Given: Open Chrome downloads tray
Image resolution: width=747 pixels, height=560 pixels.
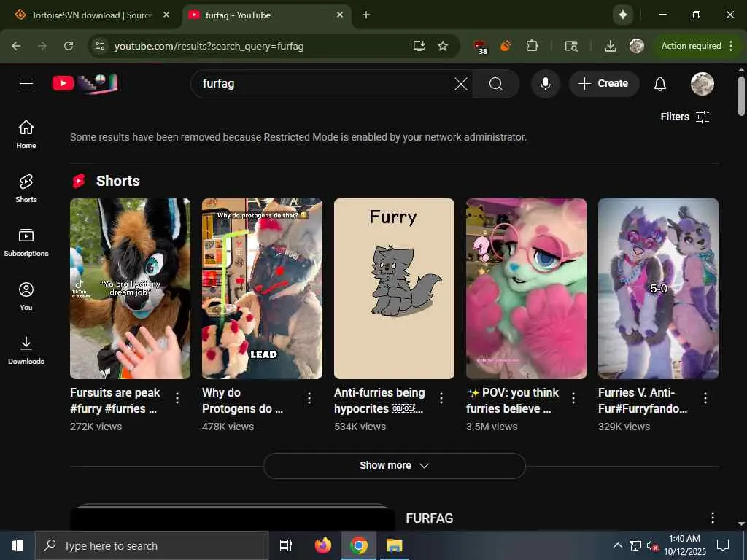Looking at the screenshot, I should click(611, 46).
